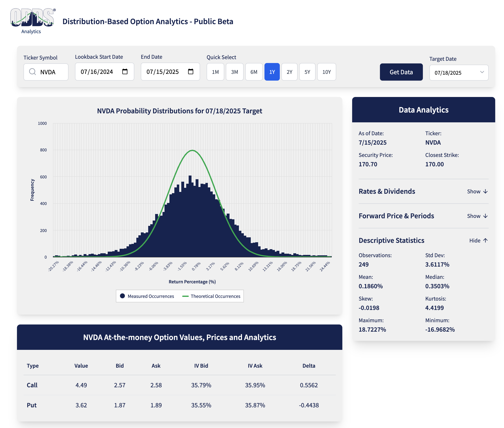The width and height of the screenshot is (504, 428).
Task: Click the Minimum value -16.9682%
Action: (x=440, y=330)
